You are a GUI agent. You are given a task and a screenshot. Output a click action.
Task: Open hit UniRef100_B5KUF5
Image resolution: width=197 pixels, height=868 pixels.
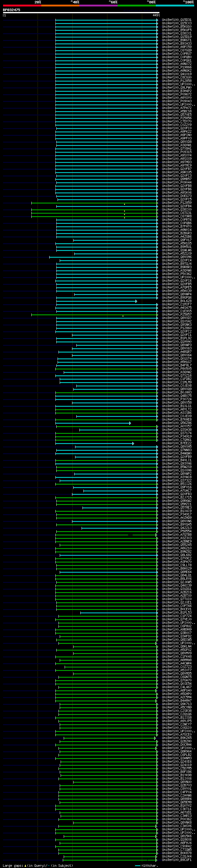coord(177,30)
